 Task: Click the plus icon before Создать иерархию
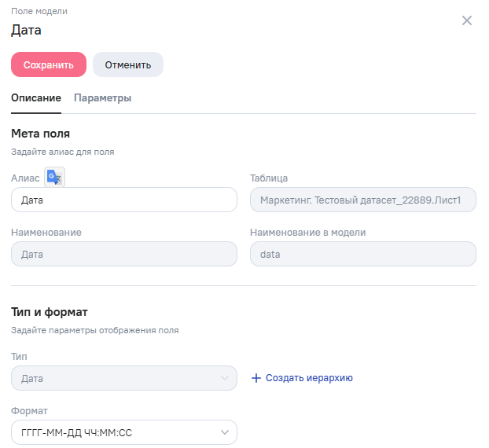click(256, 378)
